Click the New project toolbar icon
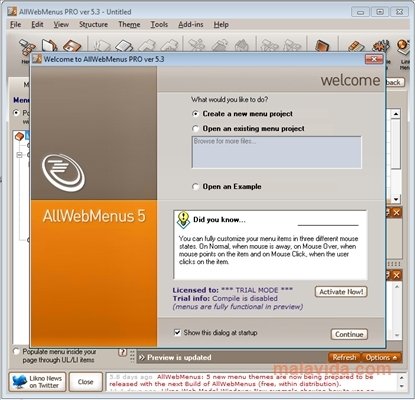This screenshot has height=400, width=415. coord(27,47)
